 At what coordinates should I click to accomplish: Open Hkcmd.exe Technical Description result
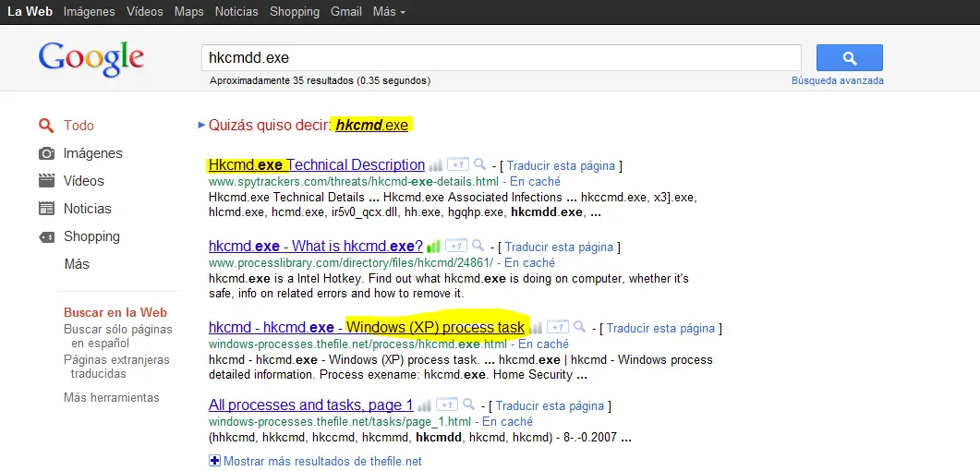[x=317, y=165]
